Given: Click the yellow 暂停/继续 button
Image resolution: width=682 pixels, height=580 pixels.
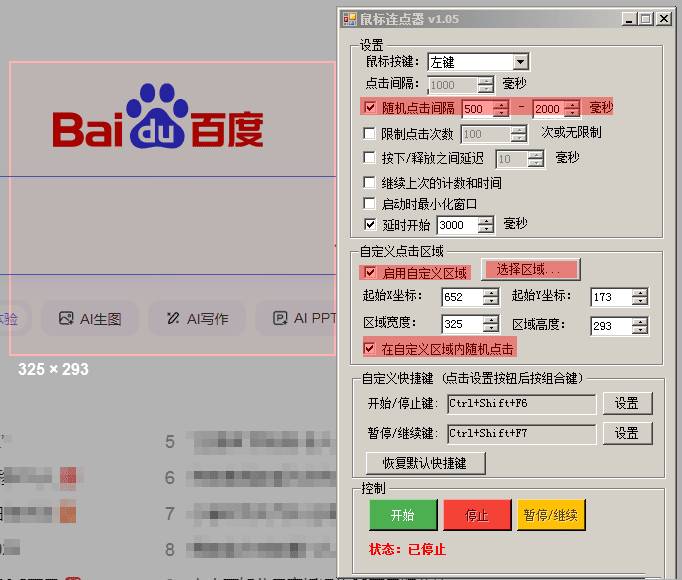Looking at the screenshot, I should coord(551,515).
